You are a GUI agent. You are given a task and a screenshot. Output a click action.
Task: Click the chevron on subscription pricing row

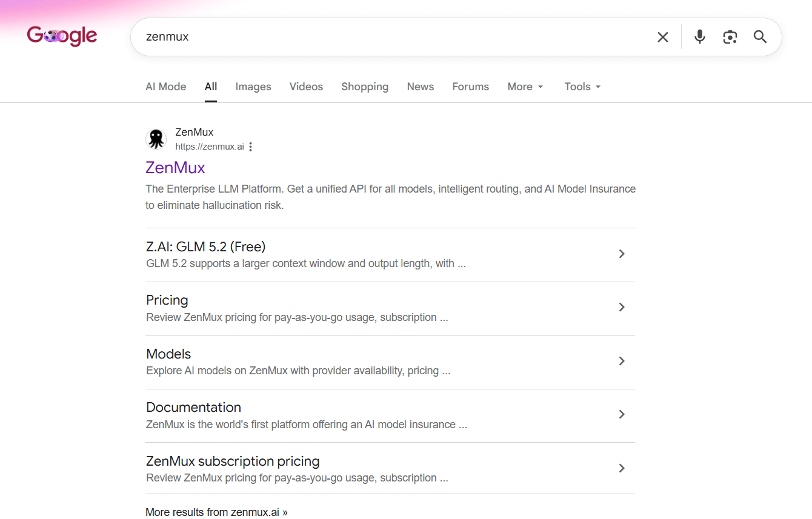click(x=621, y=468)
